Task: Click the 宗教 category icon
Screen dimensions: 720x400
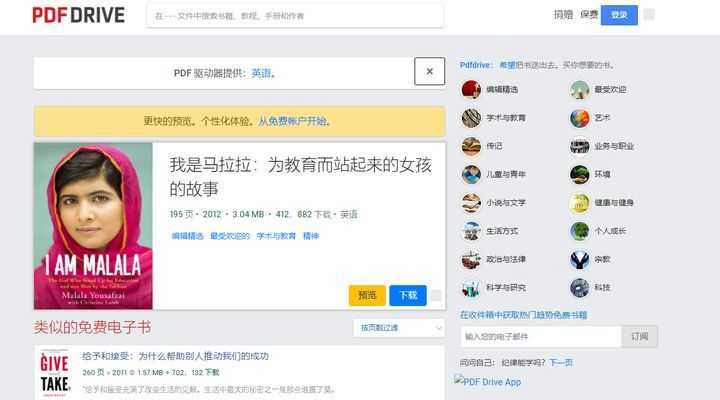Action: tap(579, 259)
